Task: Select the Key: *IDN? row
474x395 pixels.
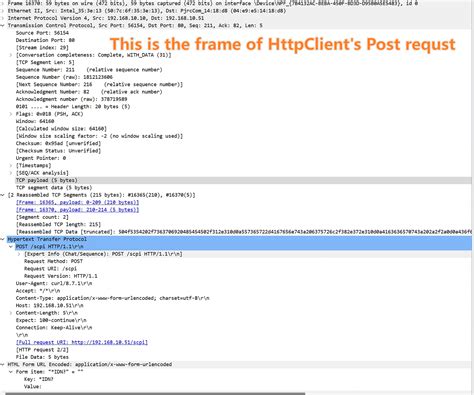Action: tap(39, 379)
